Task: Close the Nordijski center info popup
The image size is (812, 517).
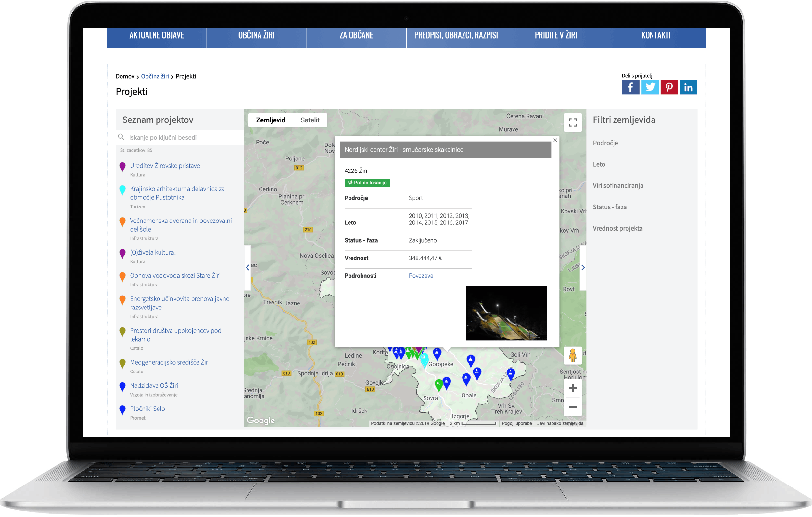Action: coord(555,140)
